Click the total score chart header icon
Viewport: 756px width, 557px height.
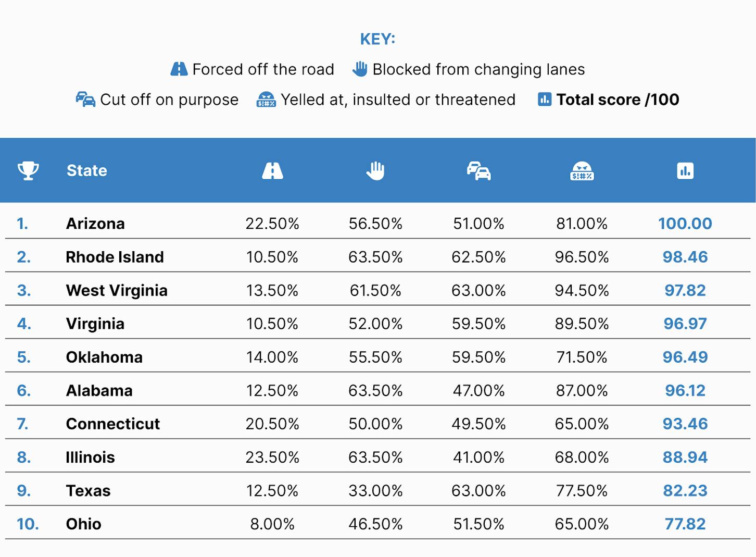click(x=685, y=170)
